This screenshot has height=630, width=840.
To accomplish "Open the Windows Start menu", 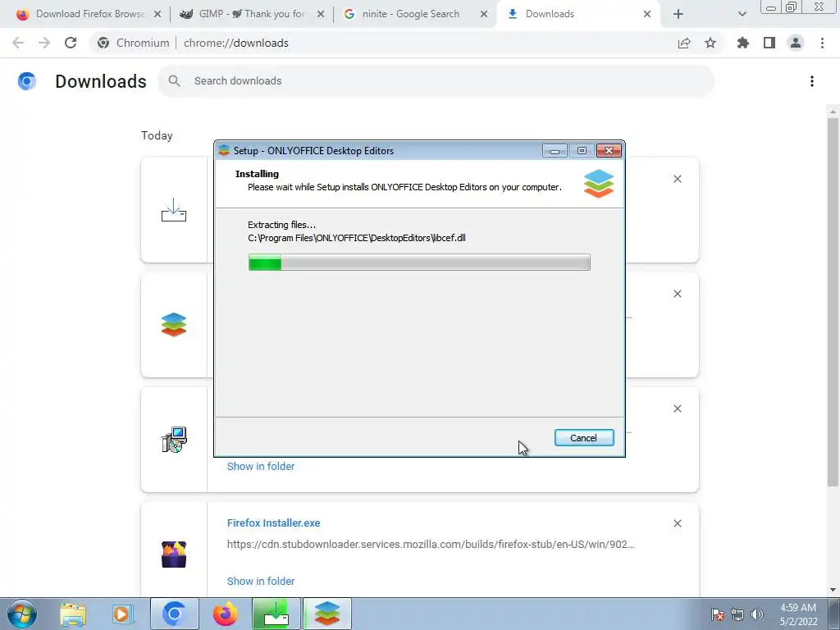I will (x=22, y=614).
